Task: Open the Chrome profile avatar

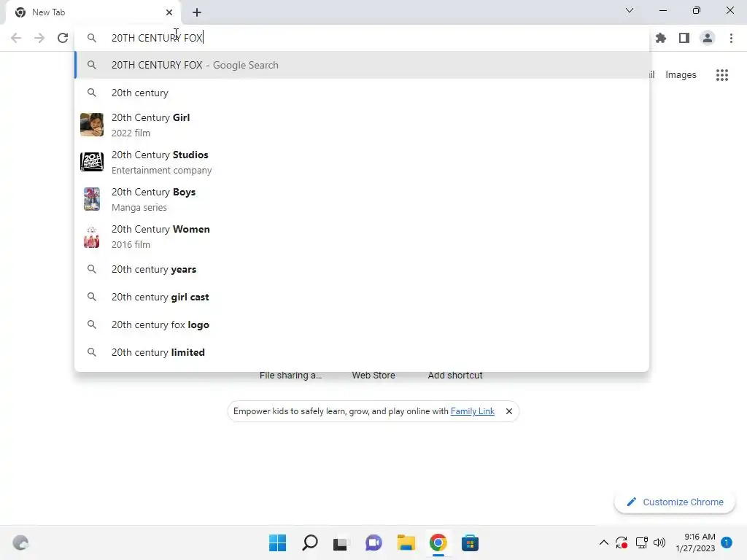Action: tap(708, 38)
